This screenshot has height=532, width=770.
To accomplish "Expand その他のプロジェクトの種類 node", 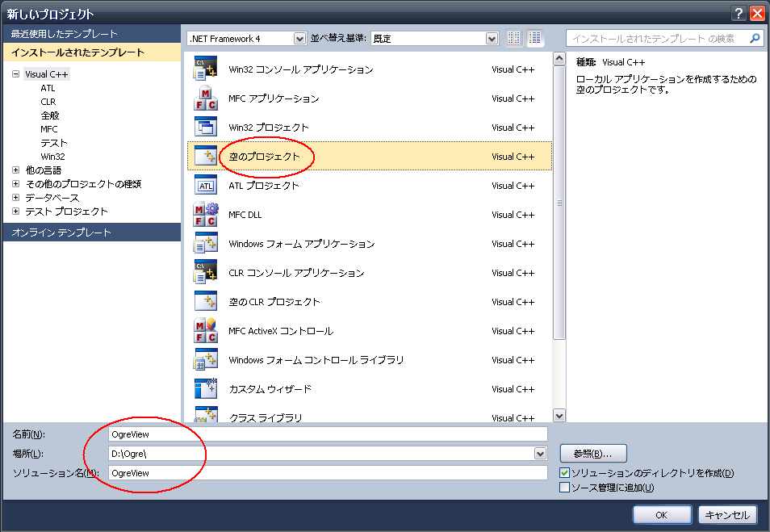I will 15,184.
